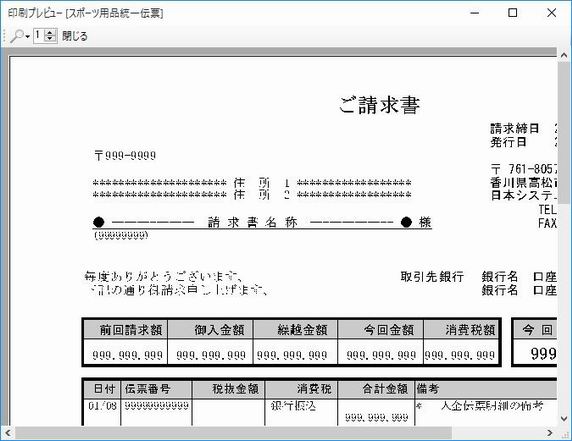Close the window with the X button
Screen dimensions: 572x441
coord(552,13)
